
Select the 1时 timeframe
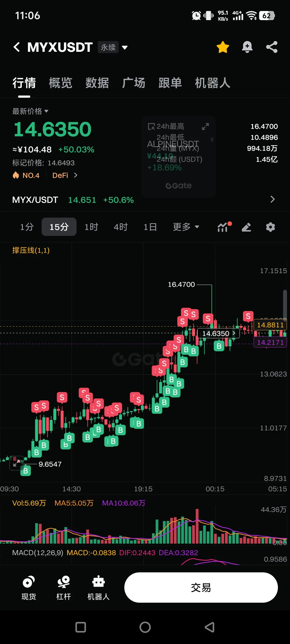91,227
